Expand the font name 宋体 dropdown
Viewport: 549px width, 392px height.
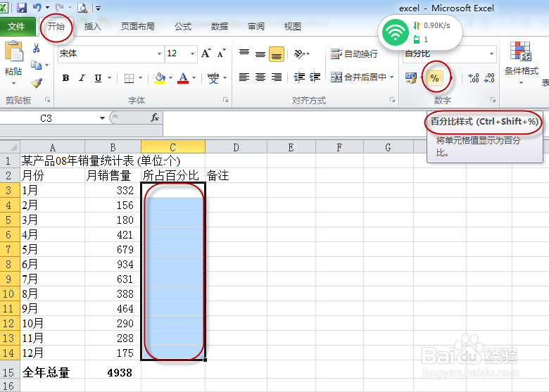click(159, 53)
